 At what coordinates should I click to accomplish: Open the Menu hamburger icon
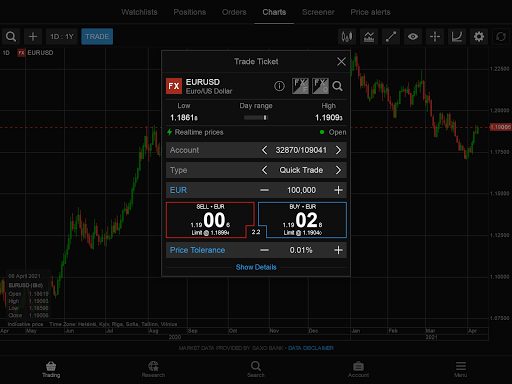461,369
